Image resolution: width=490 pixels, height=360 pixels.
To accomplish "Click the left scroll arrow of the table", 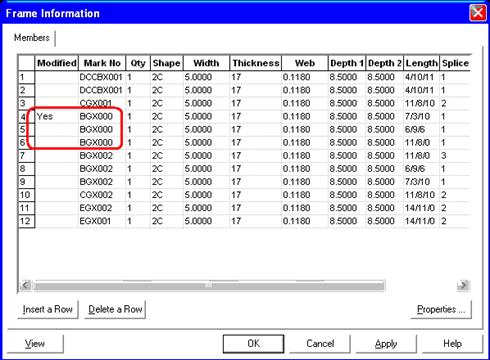I will click(x=26, y=285).
